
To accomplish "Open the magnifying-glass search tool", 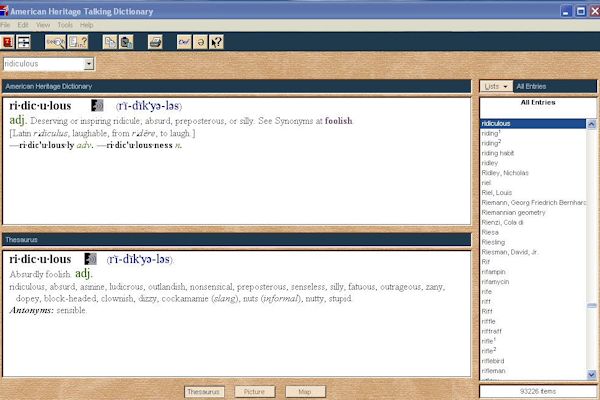I will click(55, 42).
